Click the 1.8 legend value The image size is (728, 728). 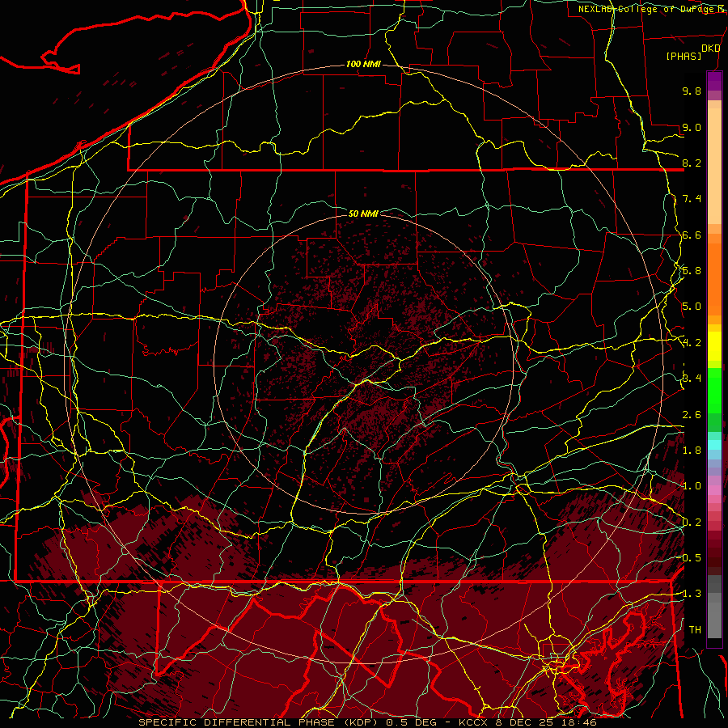(x=692, y=451)
